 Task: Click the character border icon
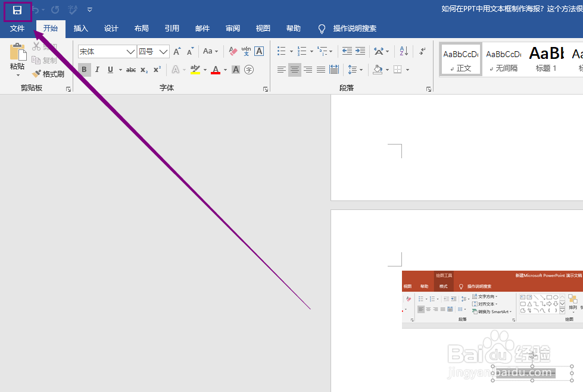click(259, 51)
